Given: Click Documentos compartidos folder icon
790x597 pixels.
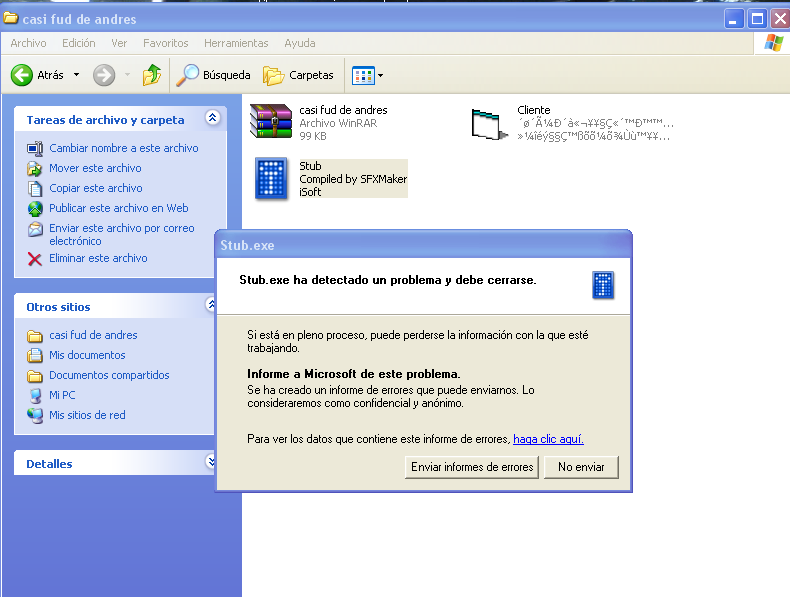Looking at the screenshot, I should (x=35, y=376).
